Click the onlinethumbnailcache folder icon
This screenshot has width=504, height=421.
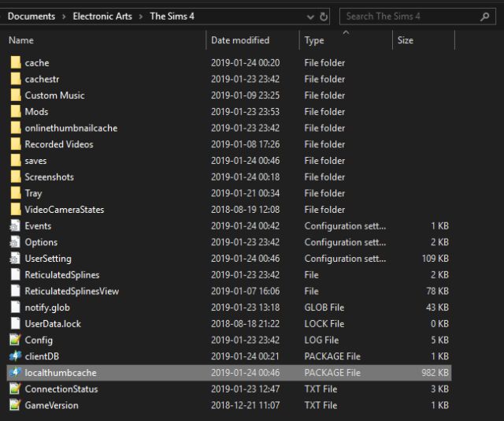pyautogui.click(x=16, y=128)
